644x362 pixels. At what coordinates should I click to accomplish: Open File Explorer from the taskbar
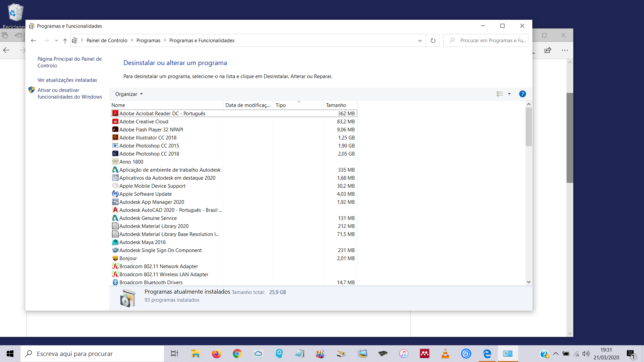pos(196,354)
